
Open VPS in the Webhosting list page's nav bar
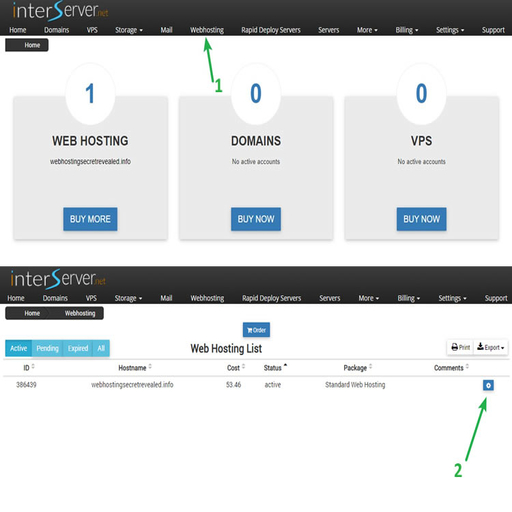tap(91, 298)
